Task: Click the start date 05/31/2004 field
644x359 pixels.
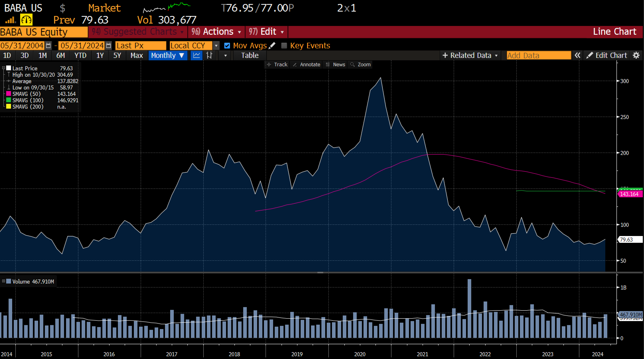Action: [x=22, y=46]
